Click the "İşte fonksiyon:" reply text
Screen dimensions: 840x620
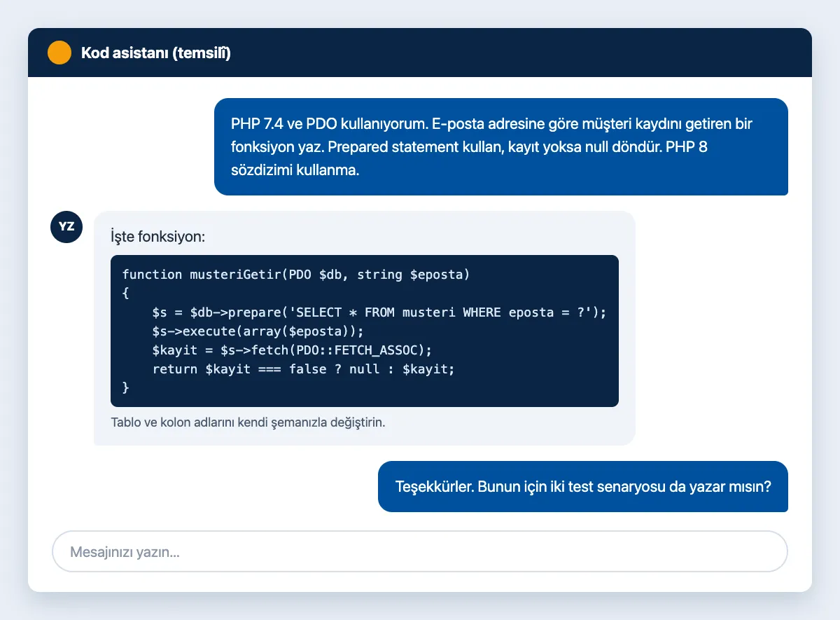click(x=157, y=237)
